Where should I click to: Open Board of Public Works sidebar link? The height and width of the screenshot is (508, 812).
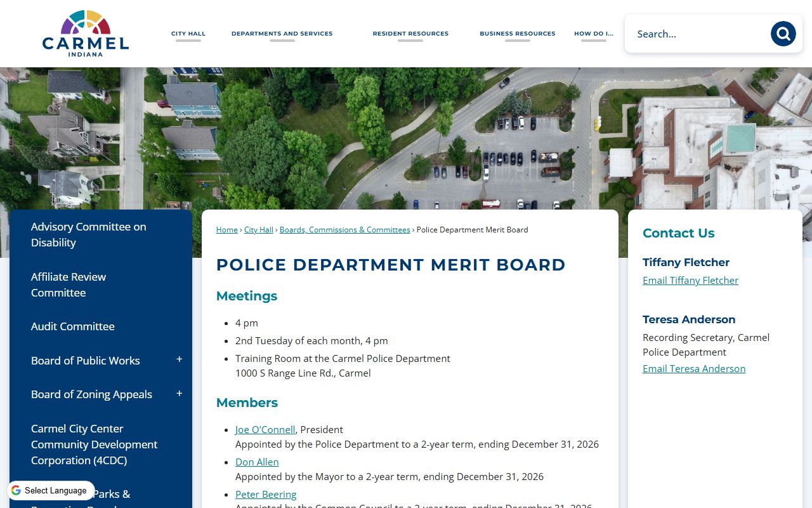click(x=86, y=361)
